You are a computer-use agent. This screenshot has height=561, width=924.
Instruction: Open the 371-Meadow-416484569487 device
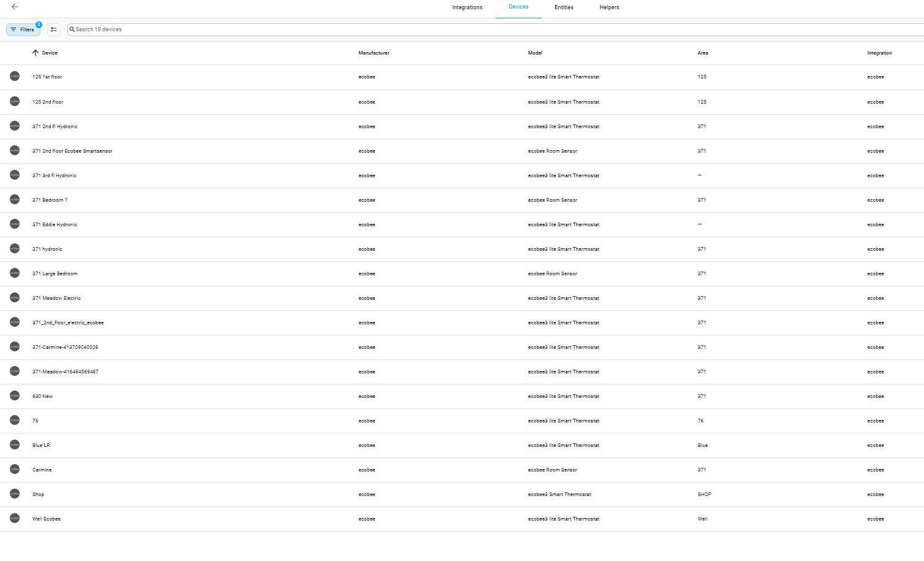coord(66,372)
